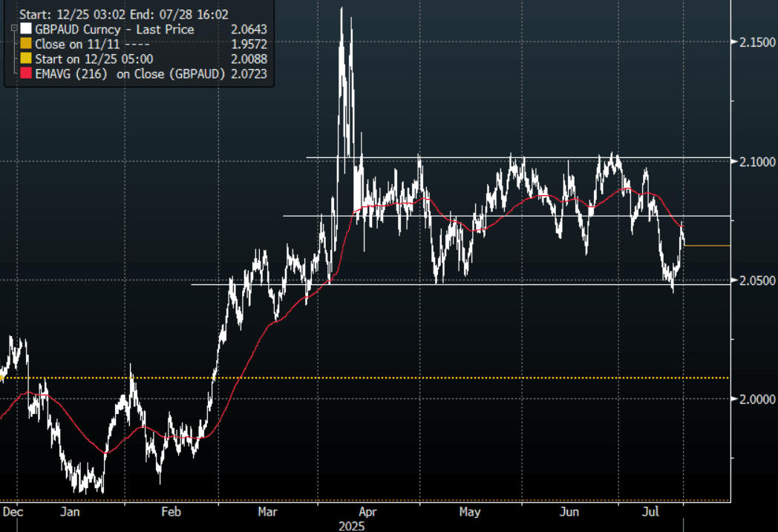Select the 'GBPAUD Curncy - Last Price' legend label
This screenshot has width=778, height=532.
(114, 30)
